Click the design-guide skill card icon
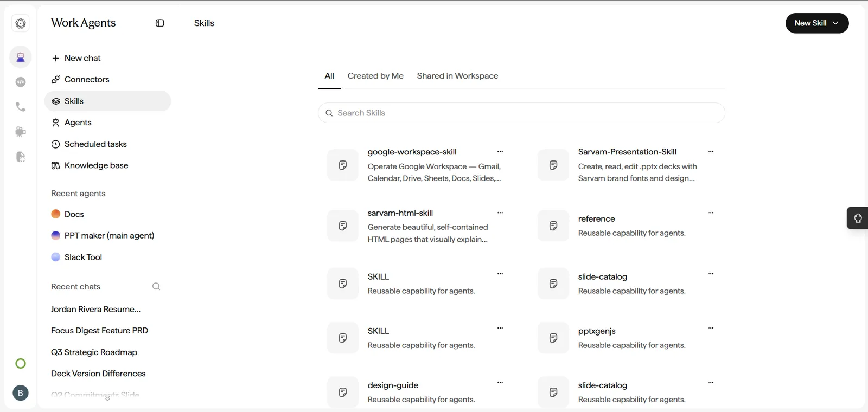 pyautogui.click(x=343, y=392)
